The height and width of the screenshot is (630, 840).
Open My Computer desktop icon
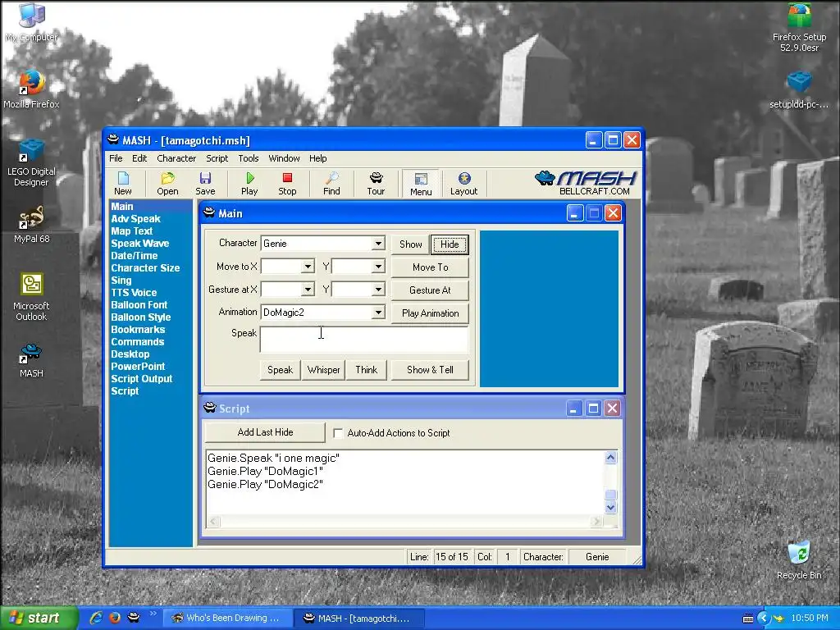coord(32,22)
